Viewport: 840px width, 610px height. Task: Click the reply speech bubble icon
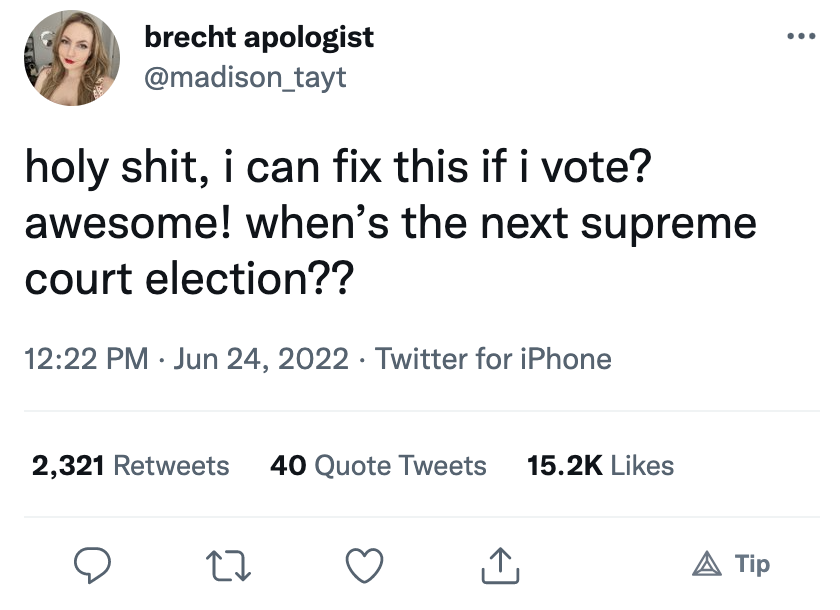pos(93,564)
